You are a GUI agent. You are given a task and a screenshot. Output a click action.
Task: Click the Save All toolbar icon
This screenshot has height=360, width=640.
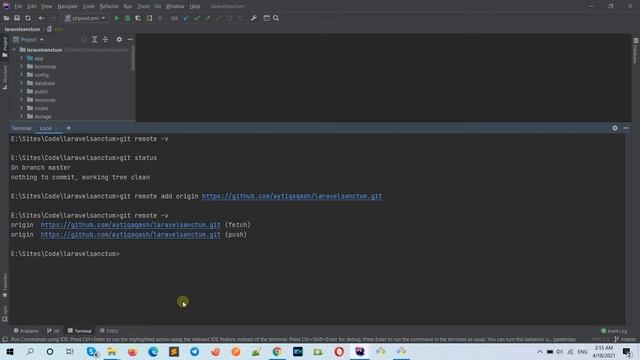point(17,18)
